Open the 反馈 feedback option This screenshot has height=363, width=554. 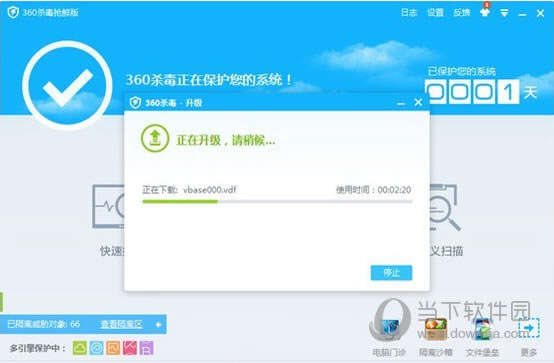[462, 13]
